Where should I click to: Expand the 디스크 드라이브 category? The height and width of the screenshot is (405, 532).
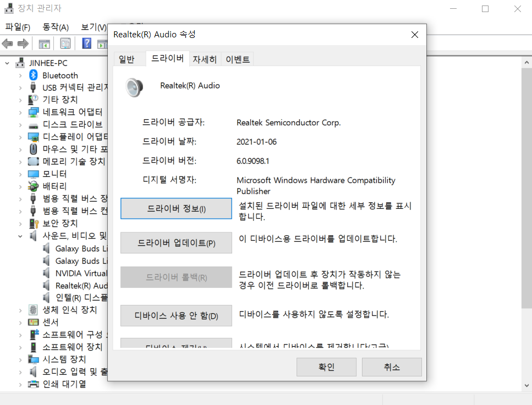(20, 125)
